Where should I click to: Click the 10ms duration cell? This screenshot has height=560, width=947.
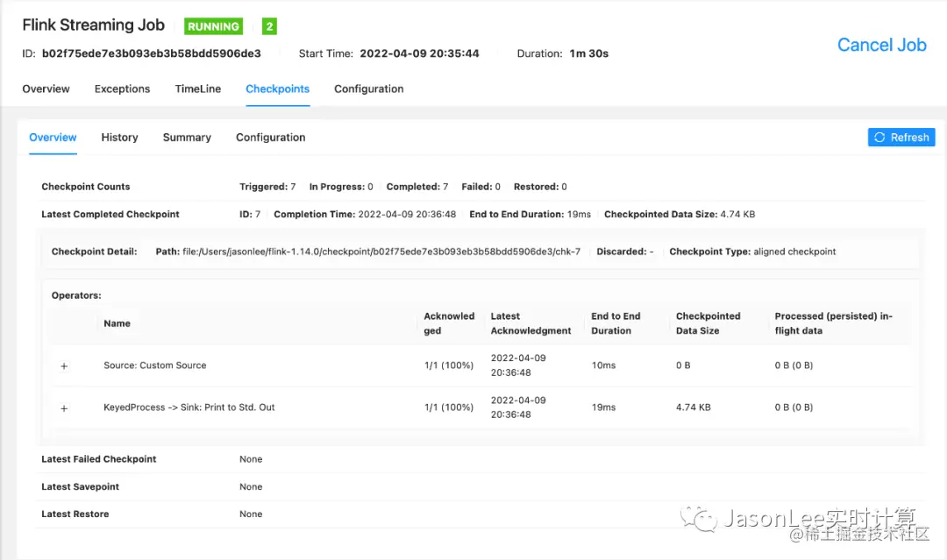(603, 365)
